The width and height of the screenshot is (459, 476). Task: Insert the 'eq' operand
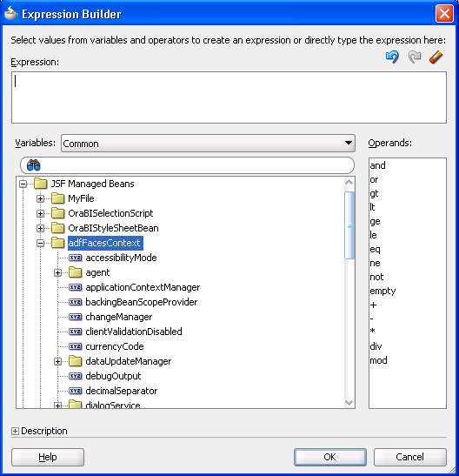pyautogui.click(x=375, y=249)
